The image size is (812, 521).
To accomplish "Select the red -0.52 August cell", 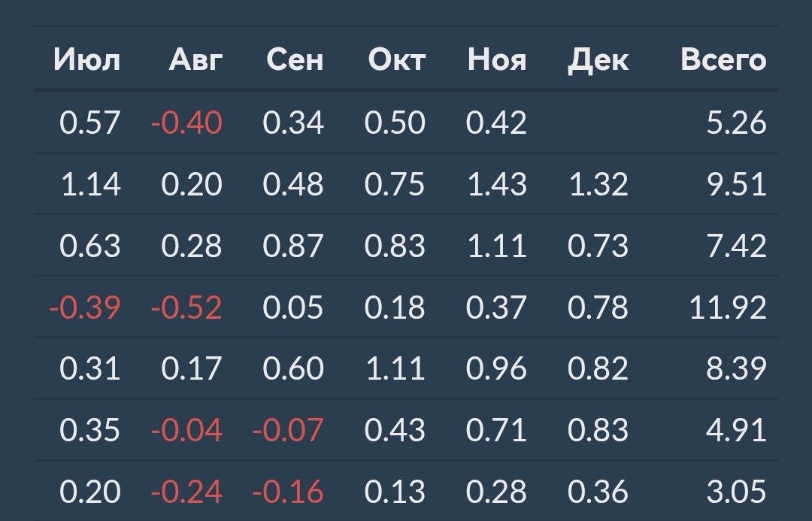I will coord(186,307).
